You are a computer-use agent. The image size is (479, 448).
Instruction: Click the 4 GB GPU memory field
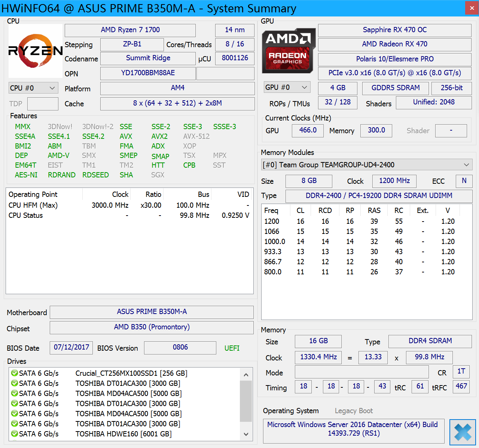click(338, 88)
